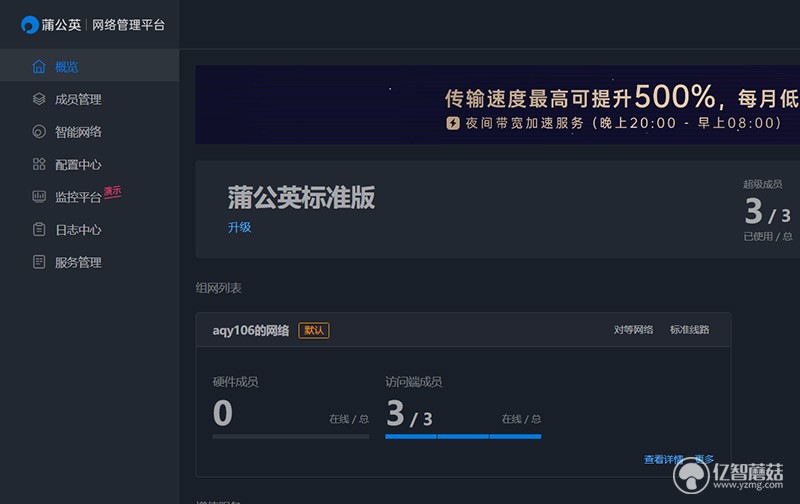
Task: Click the 3 / 3 count under 访问端成员
Action: (410, 414)
